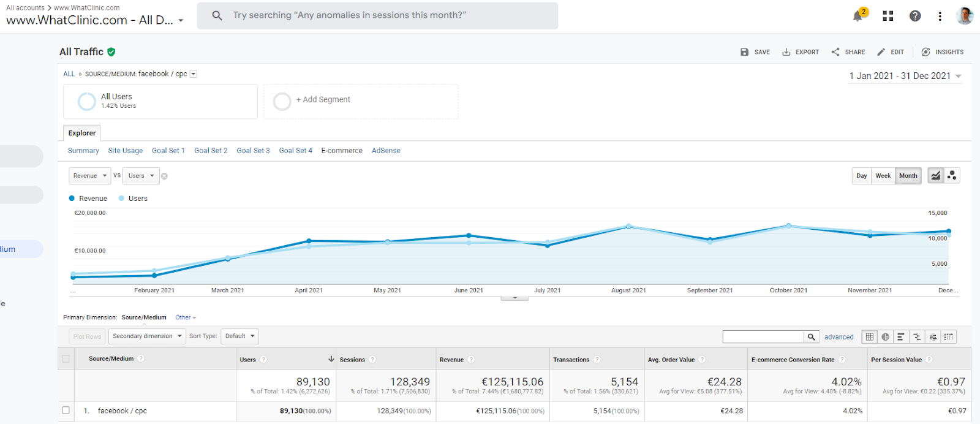Switch to Data table view icon
Image resolution: width=980 pixels, height=424 pixels.
(870, 337)
